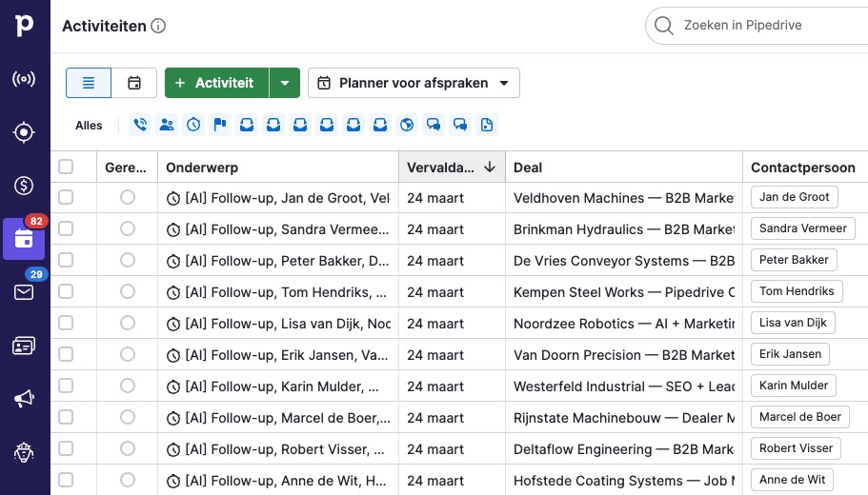Open Contacts card icon in sidebar

tap(24, 346)
